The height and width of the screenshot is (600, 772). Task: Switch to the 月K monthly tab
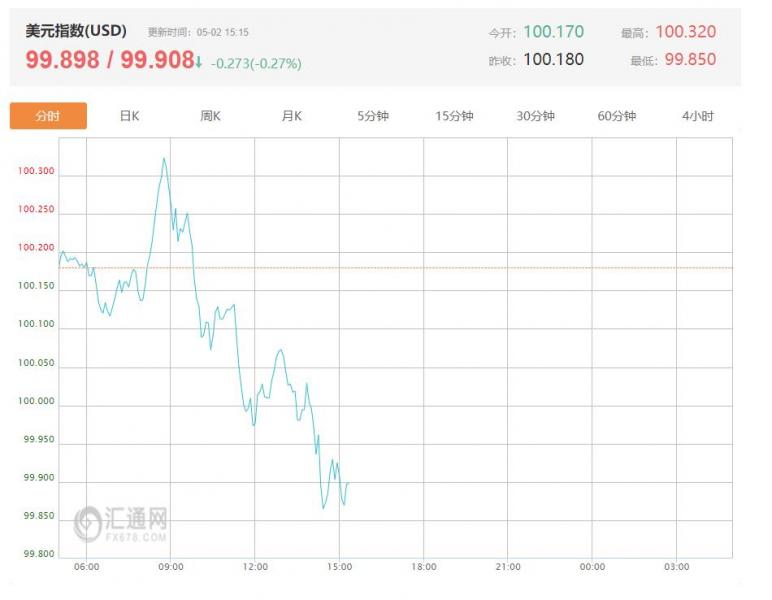291,116
